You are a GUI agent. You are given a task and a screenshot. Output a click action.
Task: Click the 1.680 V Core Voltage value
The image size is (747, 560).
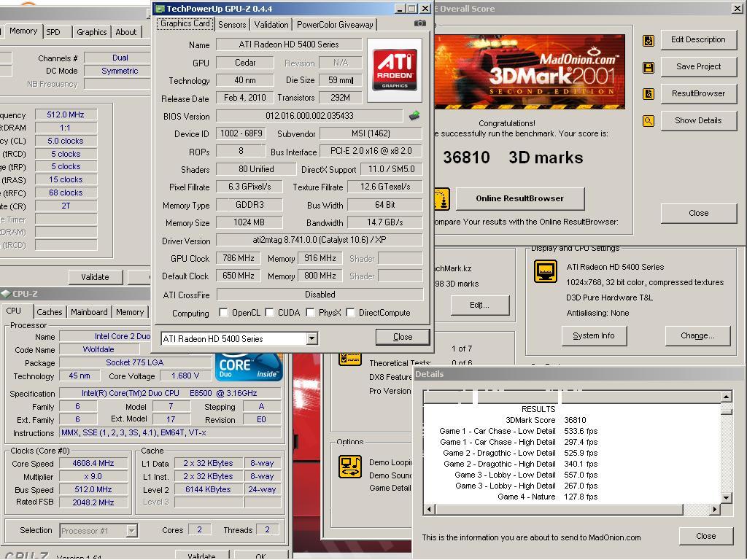point(185,376)
